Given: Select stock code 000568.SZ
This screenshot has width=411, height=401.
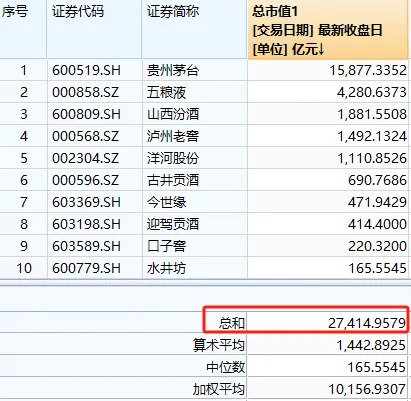Looking at the screenshot, I should pyautogui.click(x=85, y=136).
